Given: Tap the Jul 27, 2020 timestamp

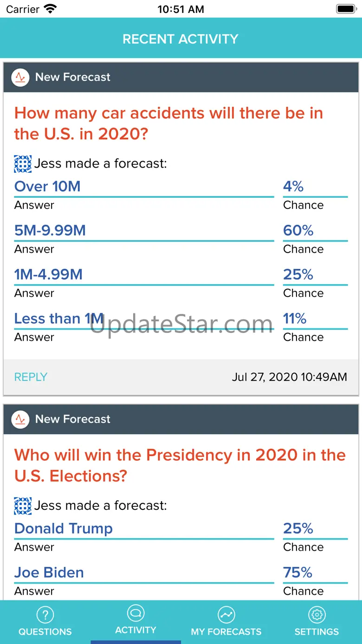Looking at the screenshot, I should click(289, 377).
